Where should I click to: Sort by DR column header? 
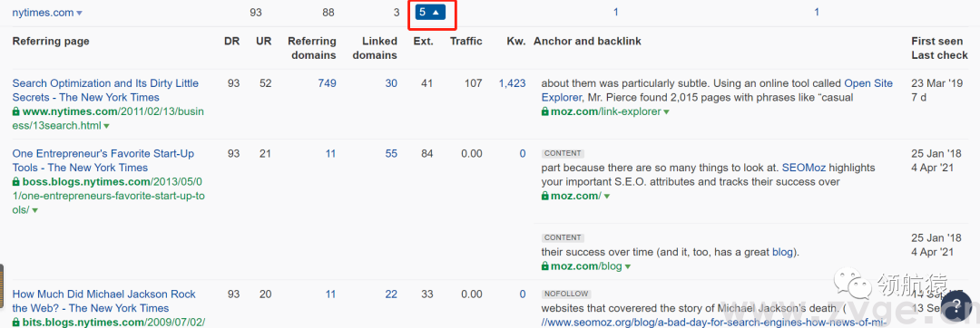(232, 41)
